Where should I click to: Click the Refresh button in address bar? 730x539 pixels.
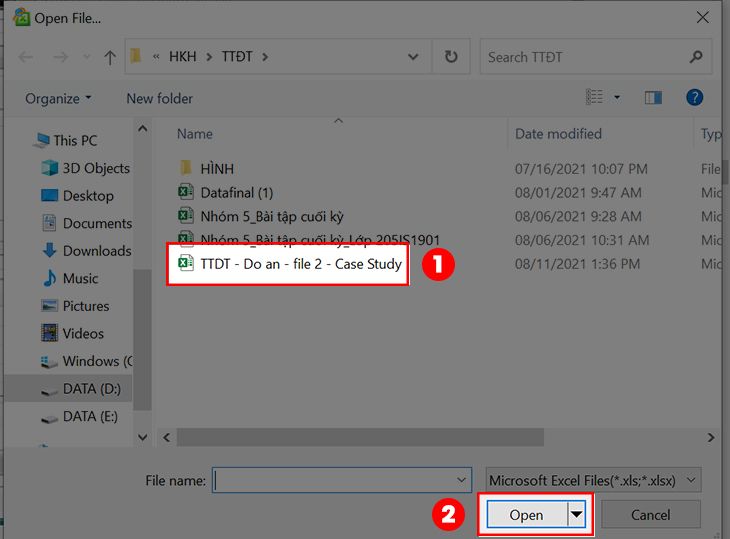tap(451, 57)
